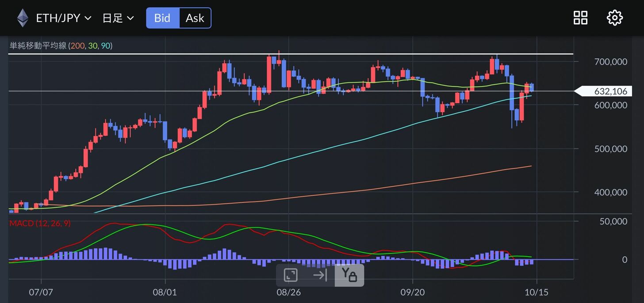Jump to the latest candle with arrow icon
This screenshot has height=303, width=644.
320,275
